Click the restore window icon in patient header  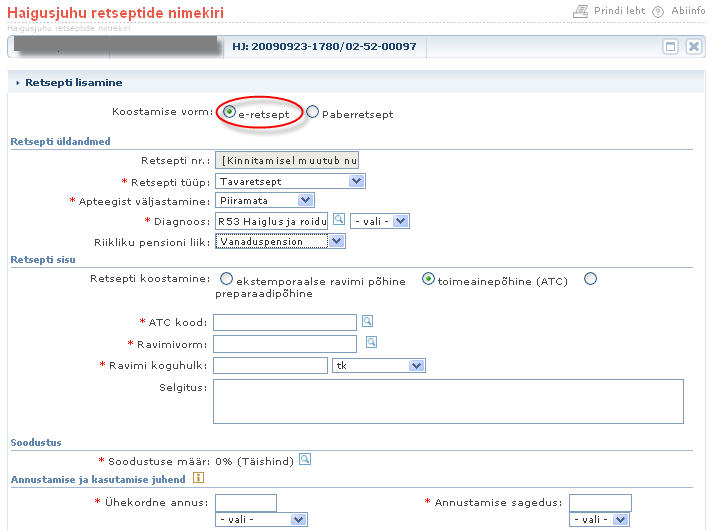click(671, 46)
